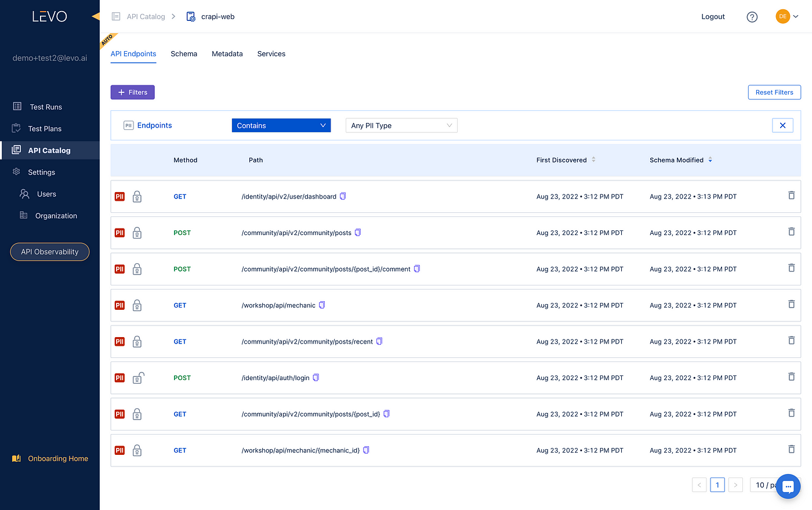Open Settings from the sidebar

[41, 172]
